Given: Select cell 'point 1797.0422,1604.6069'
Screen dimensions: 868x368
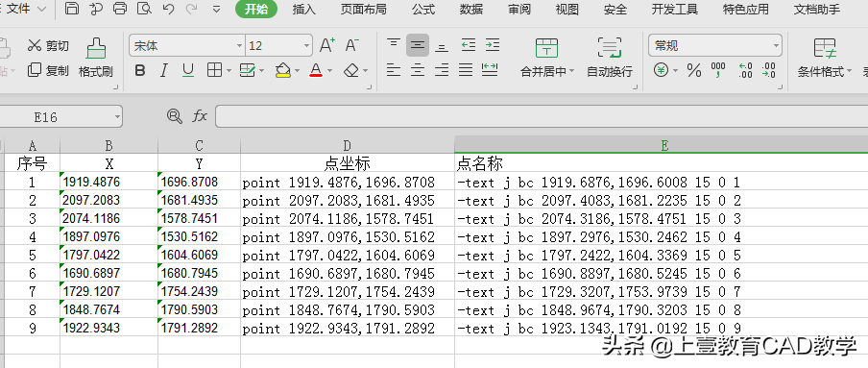Looking at the screenshot, I should 347,255.
